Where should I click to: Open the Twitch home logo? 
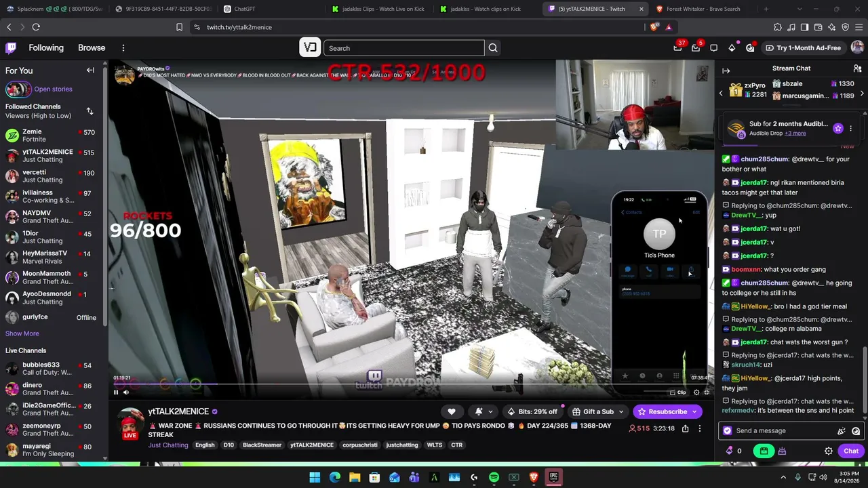coord(11,48)
